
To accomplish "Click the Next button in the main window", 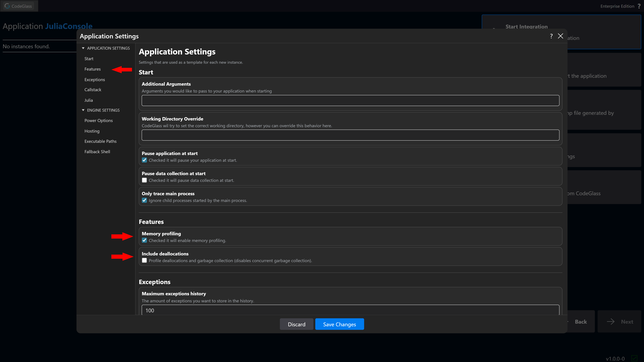I will (x=619, y=322).
